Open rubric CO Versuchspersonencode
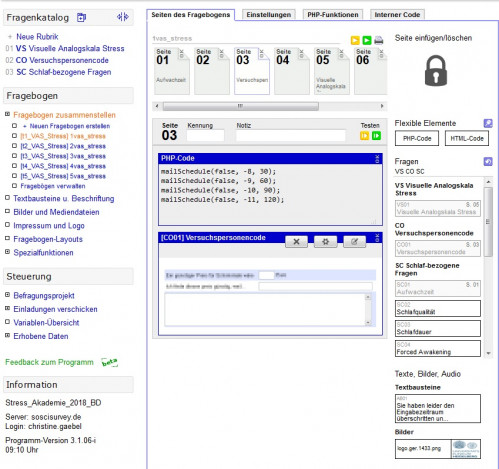The width and height of the screenshot is (499, 469). [62, 60]
